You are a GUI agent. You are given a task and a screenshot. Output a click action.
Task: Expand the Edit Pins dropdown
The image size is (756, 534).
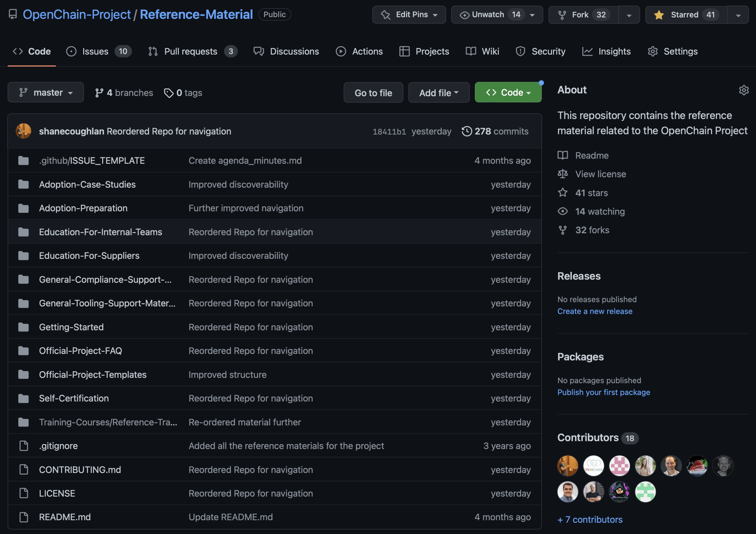pos(409,15)
